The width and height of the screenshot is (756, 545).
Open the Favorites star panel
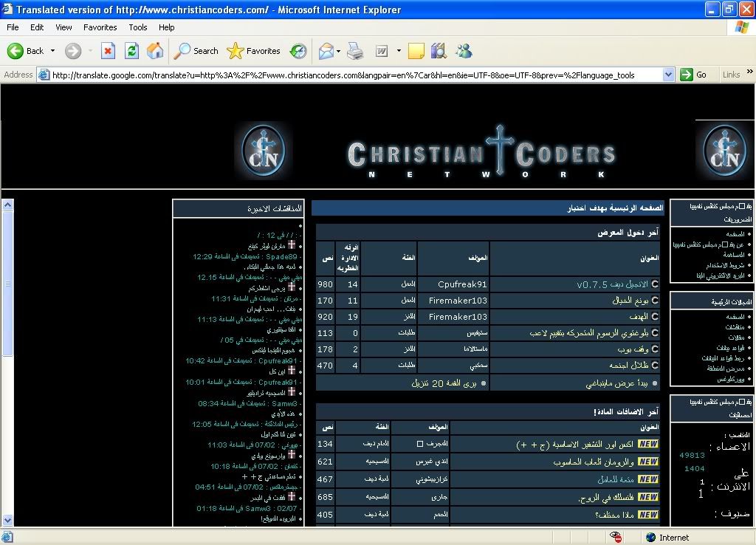pos(254,51)
